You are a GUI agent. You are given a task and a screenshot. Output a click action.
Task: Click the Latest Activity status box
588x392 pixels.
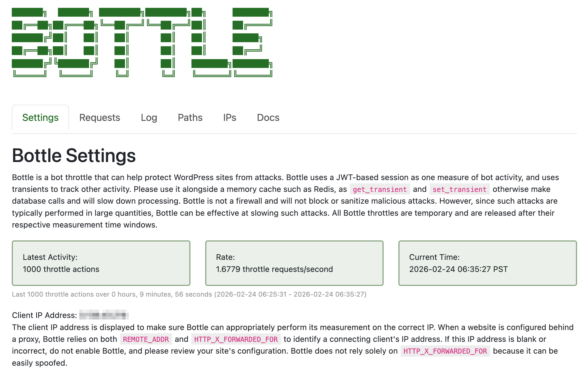tap(101, 263)
